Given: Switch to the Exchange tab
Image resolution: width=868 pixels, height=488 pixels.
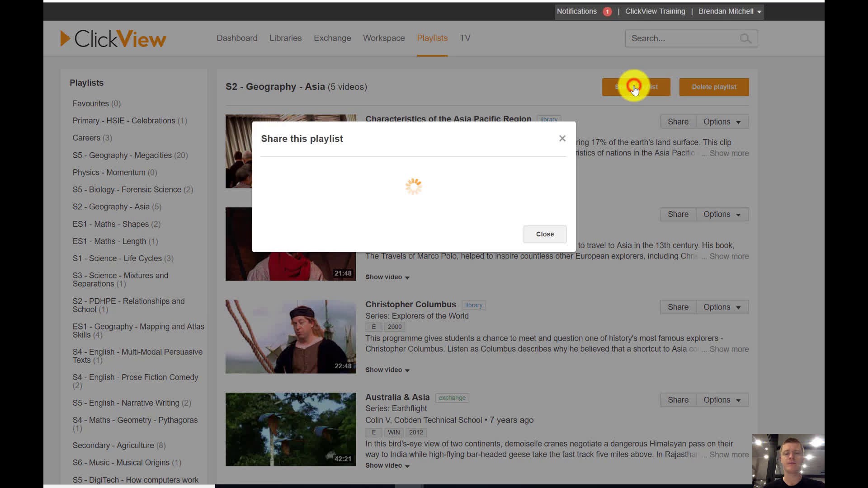Looking at the screenshot, I should [332, 38].
